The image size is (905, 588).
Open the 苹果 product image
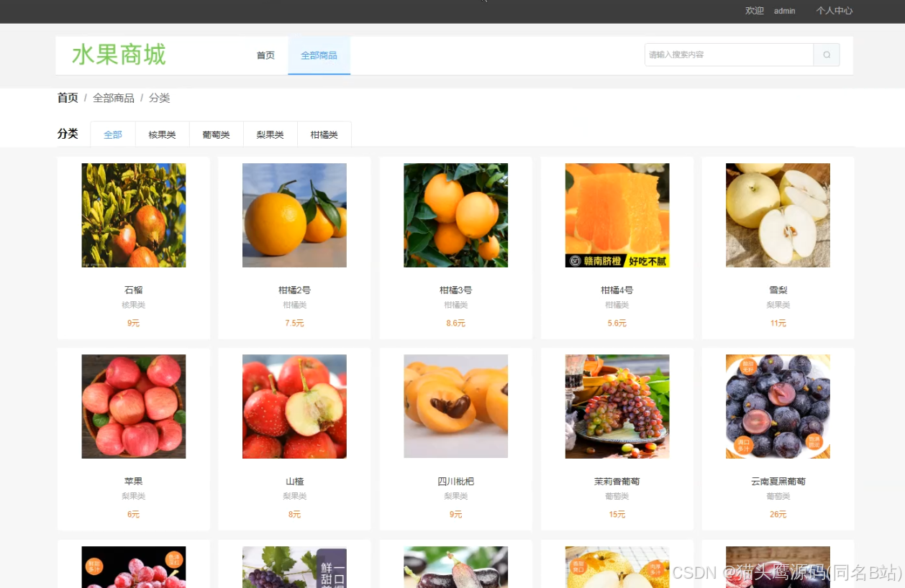coord(134,406)
